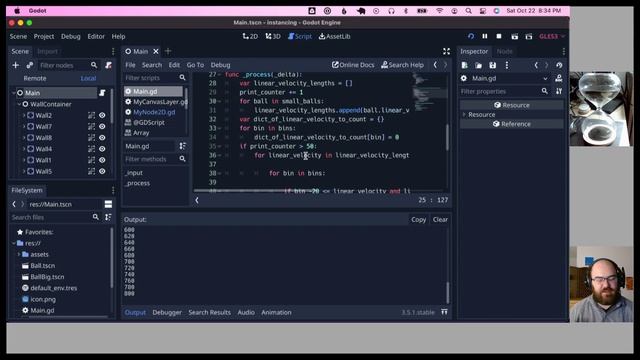Open macOS Spotlight search icon
The height and width of the screenshot is (360, 640).
[469, 11]
